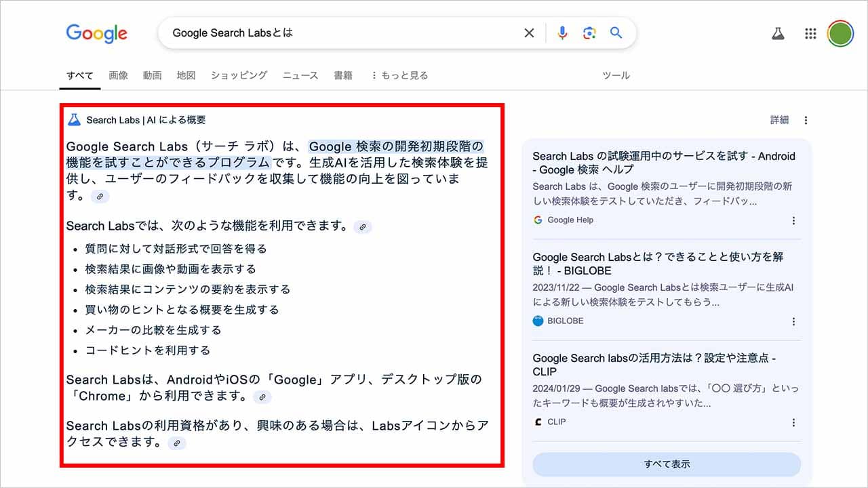Click bullet コードヒントを利用する
The width and height of the screenshot is (868, 488).
tap(147, 350)
